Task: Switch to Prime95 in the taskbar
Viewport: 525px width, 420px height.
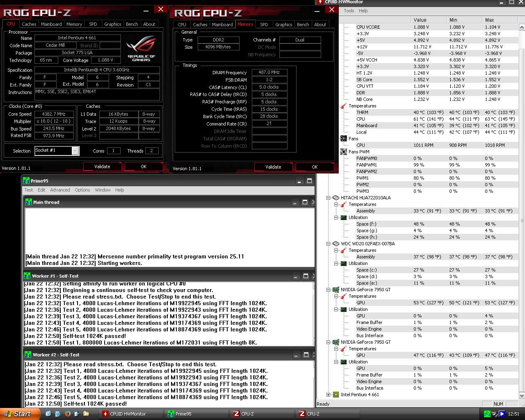Action: click(x=196, y=414)
